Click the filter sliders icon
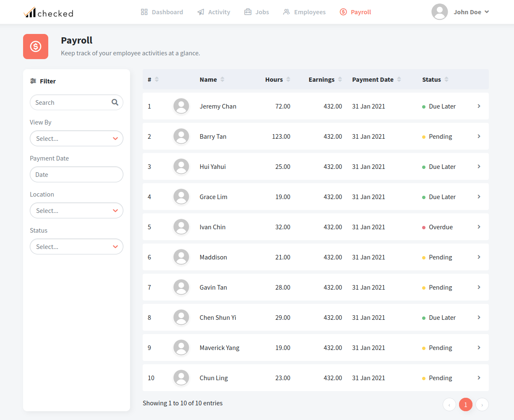 click(33, 81)
